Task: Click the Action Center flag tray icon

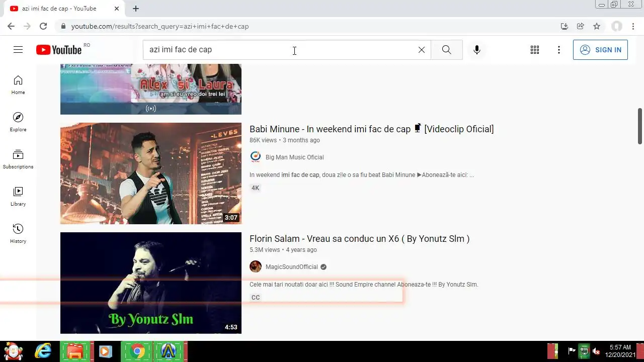Action: (x=572, y=351)
